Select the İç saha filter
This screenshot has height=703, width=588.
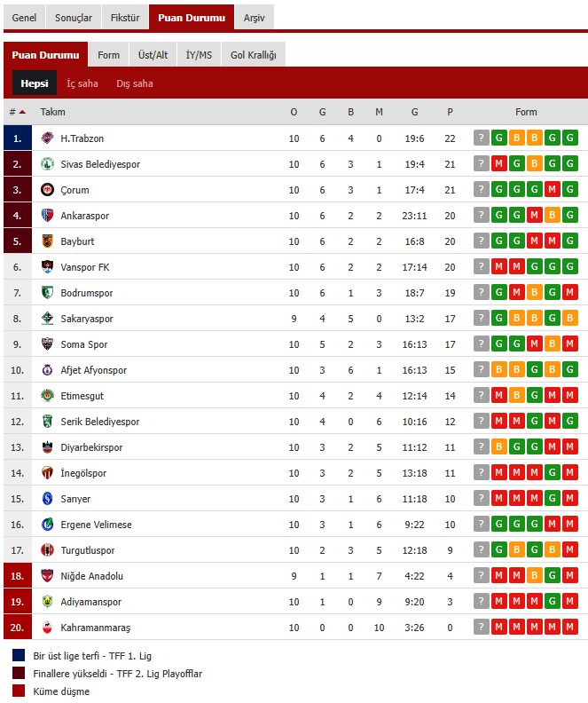pos(82,83)
